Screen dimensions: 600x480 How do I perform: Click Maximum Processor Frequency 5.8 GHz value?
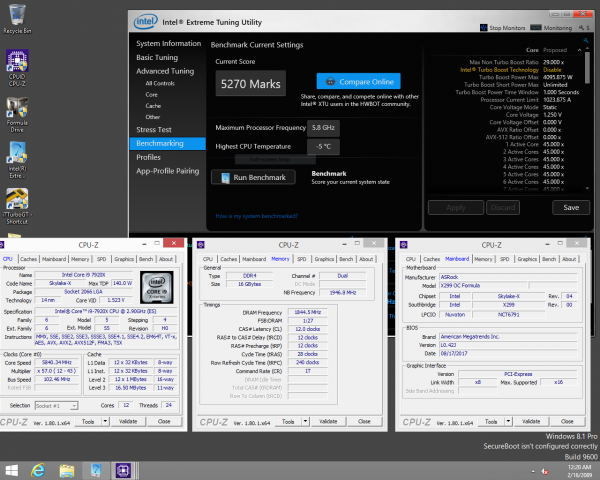(x=323, y=128)
